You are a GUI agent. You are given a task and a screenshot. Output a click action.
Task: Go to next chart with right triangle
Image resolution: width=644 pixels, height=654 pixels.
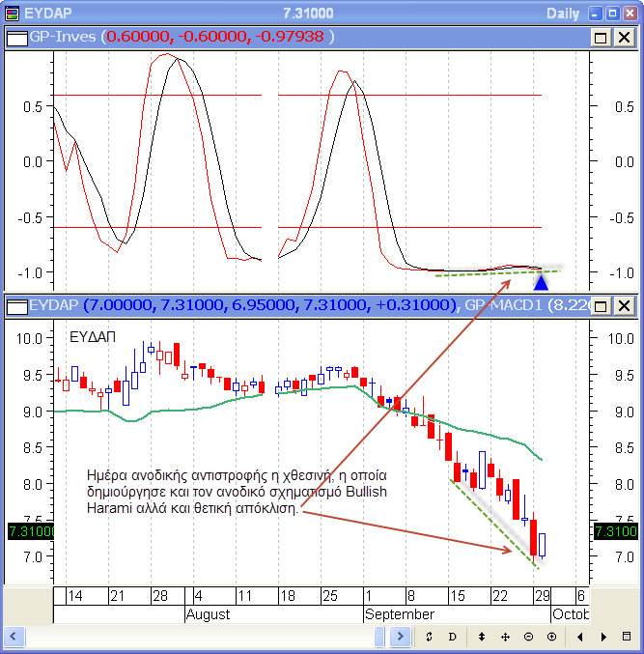(602, 638)
